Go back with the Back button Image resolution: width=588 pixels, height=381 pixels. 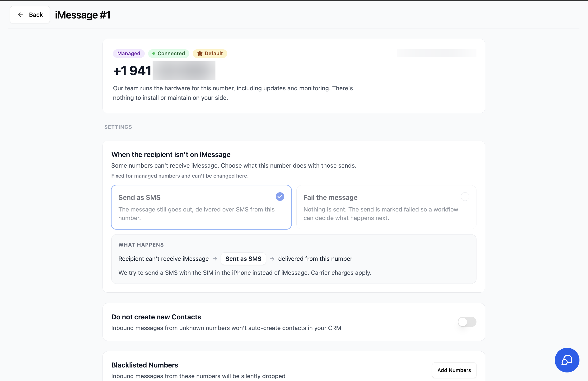[30, 15]
